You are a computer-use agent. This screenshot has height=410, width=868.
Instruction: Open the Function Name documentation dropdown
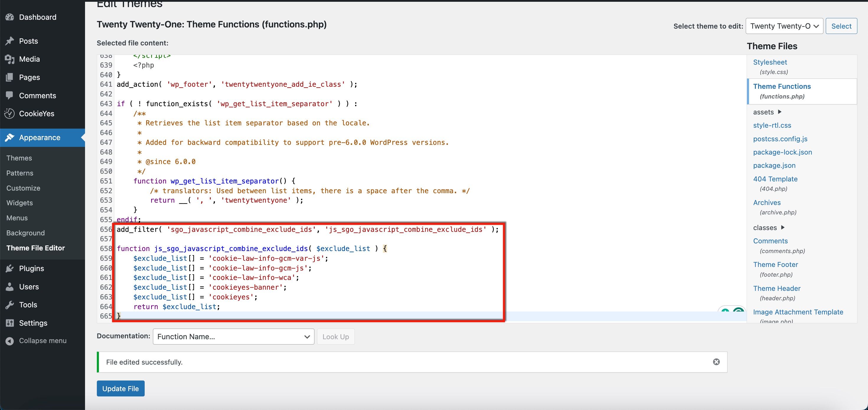tap(234, 337)
